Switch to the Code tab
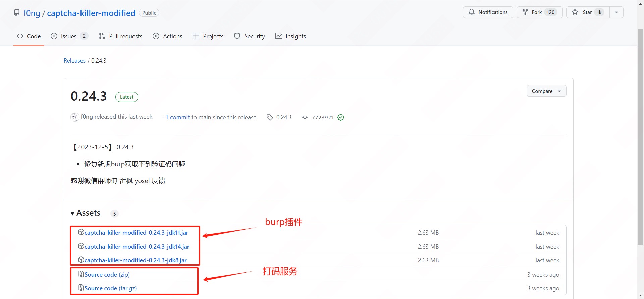 coord(29,36)
